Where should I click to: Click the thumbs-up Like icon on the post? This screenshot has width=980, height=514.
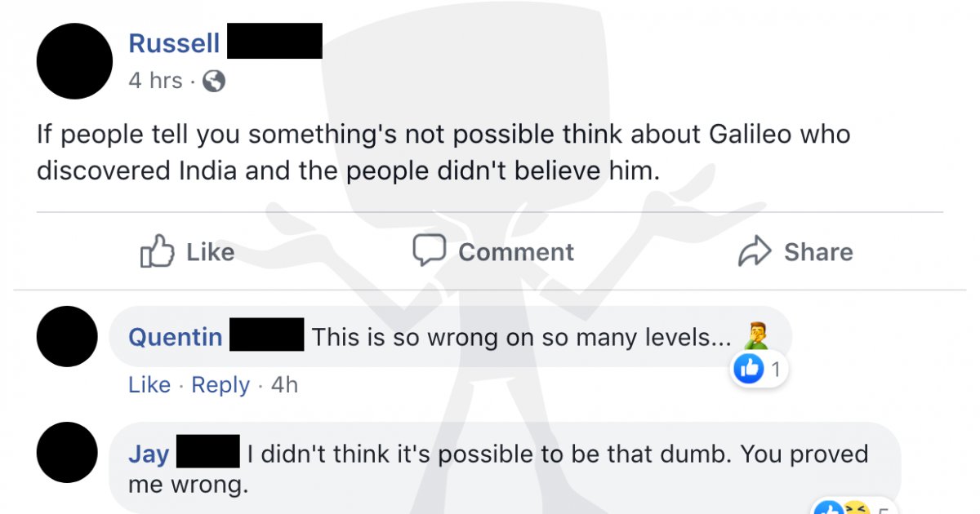tap(158, 251)
